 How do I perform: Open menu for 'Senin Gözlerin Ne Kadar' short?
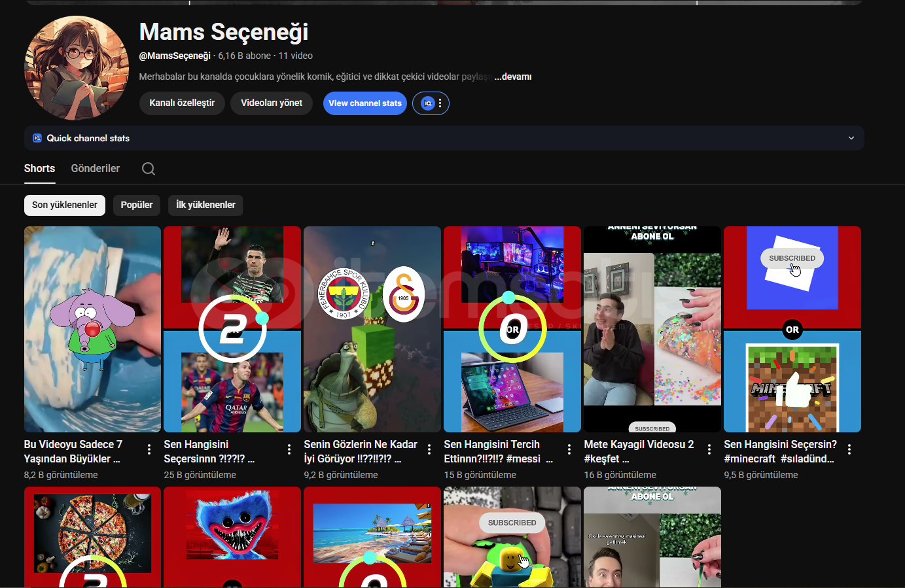click(x=429, y=449)
